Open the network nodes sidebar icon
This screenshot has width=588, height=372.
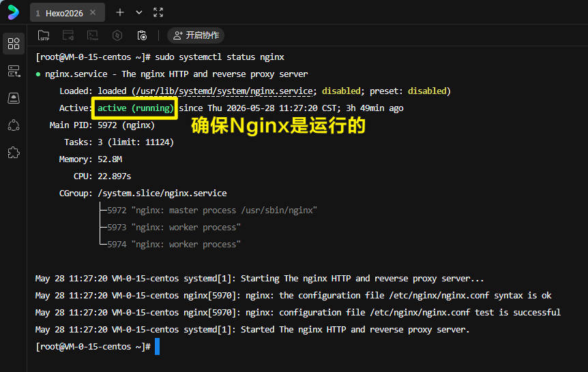[x=14, y=125]
